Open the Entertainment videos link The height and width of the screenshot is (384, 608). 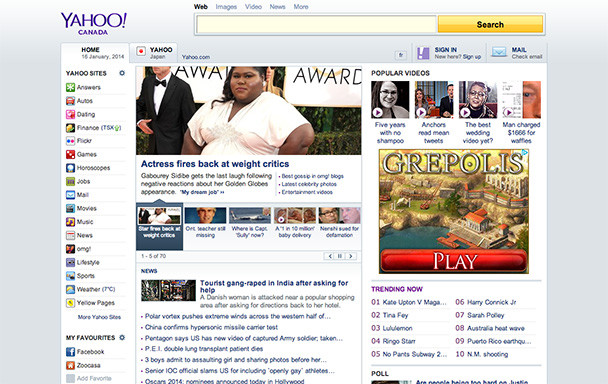307,192
